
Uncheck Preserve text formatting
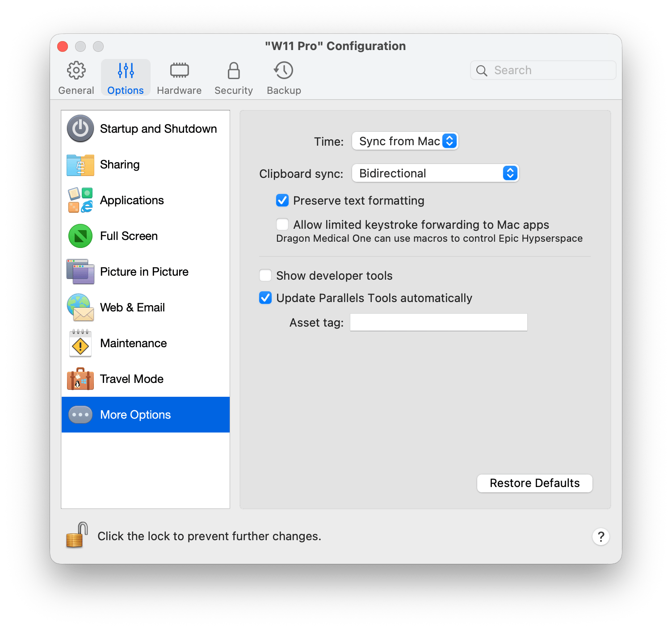(282, 200)
